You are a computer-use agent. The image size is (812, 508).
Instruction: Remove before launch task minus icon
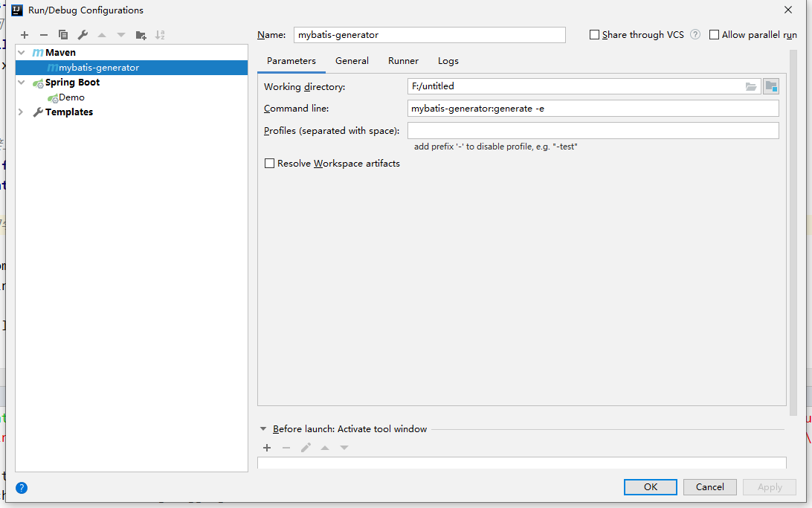tap(286, 448)
